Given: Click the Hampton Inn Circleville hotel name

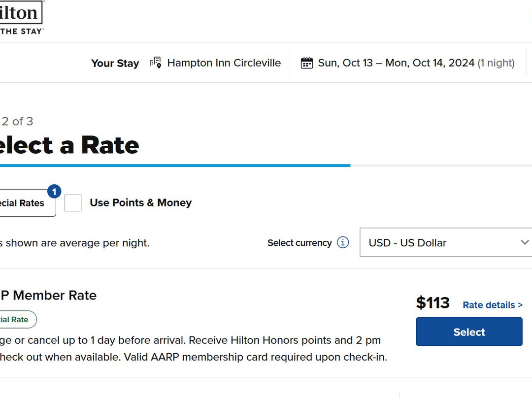Looking at the screenshot, I should tap(224, 63).
